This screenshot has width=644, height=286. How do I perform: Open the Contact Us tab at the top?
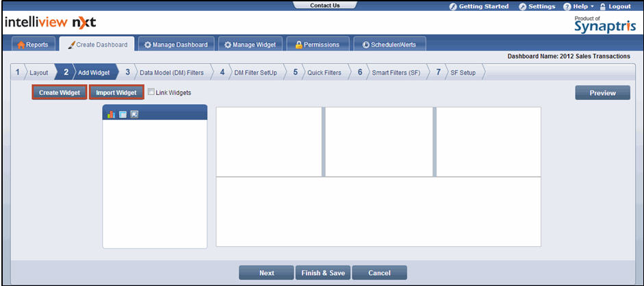point(325,5)
